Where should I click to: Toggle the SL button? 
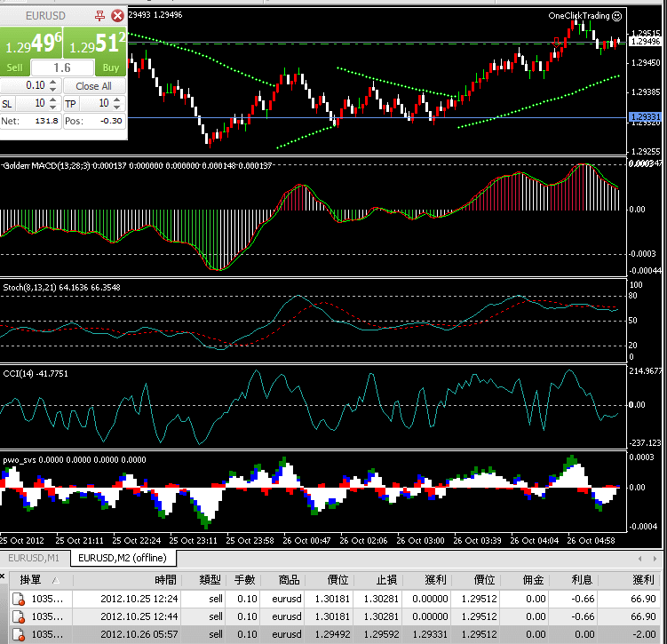pyautogui.click(x=8, y=104)
